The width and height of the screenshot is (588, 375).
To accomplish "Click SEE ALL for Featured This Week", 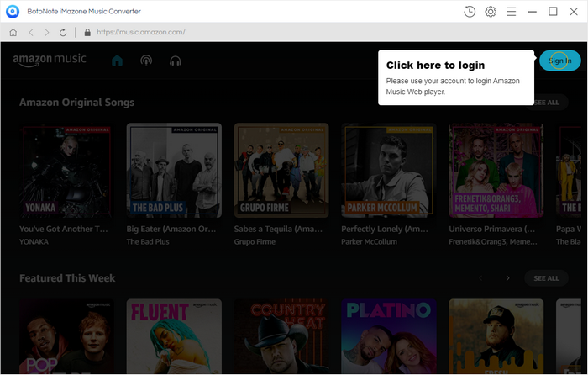I will [x=546, y=278].
